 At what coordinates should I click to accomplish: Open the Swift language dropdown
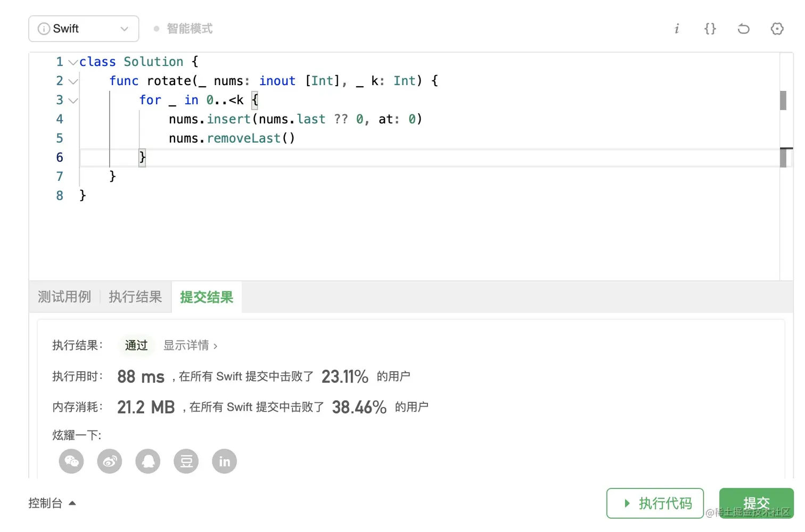tap(84, 29)
